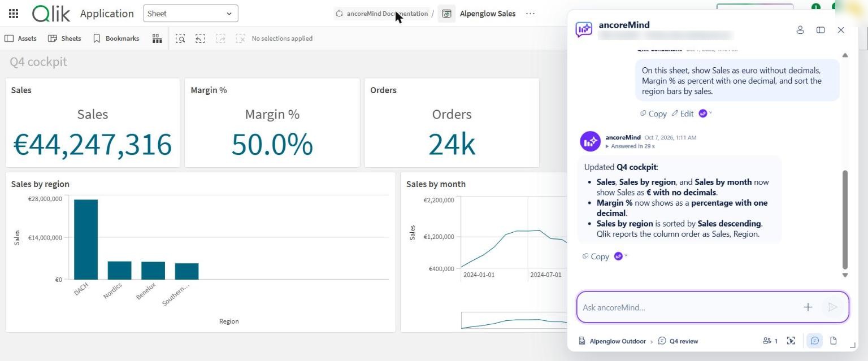Step back in selections

coord(200,38)
